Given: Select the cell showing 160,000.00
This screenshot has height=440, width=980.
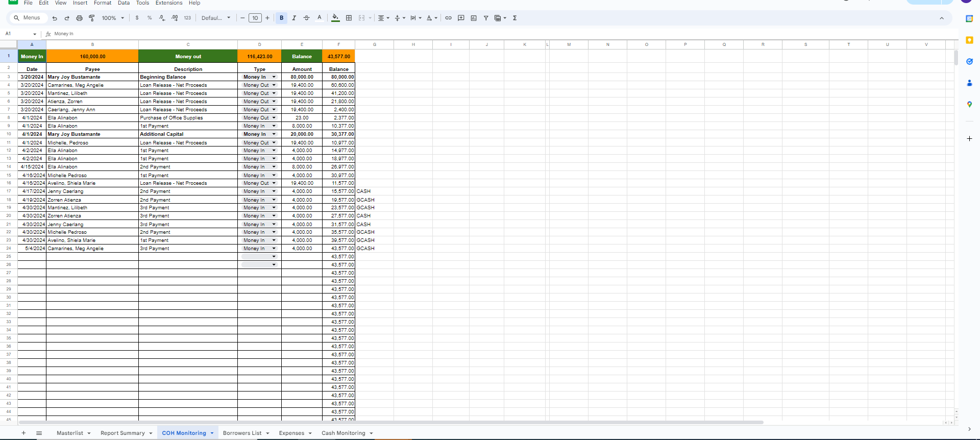Looking at the screenshot, I should pos(92,56).
